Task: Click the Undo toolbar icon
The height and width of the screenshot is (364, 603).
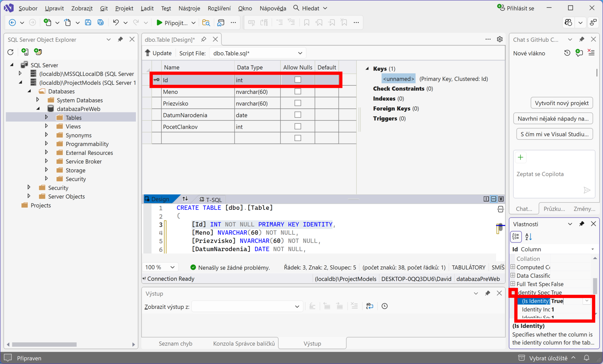Action: pos(116,22)
